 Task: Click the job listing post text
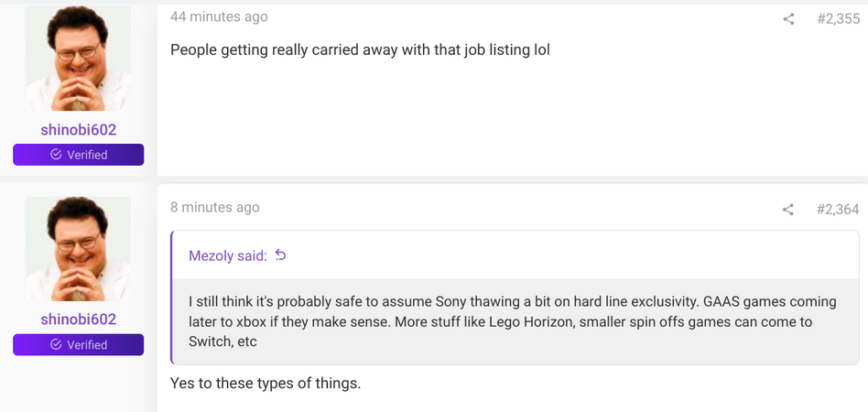click(361, 49)
